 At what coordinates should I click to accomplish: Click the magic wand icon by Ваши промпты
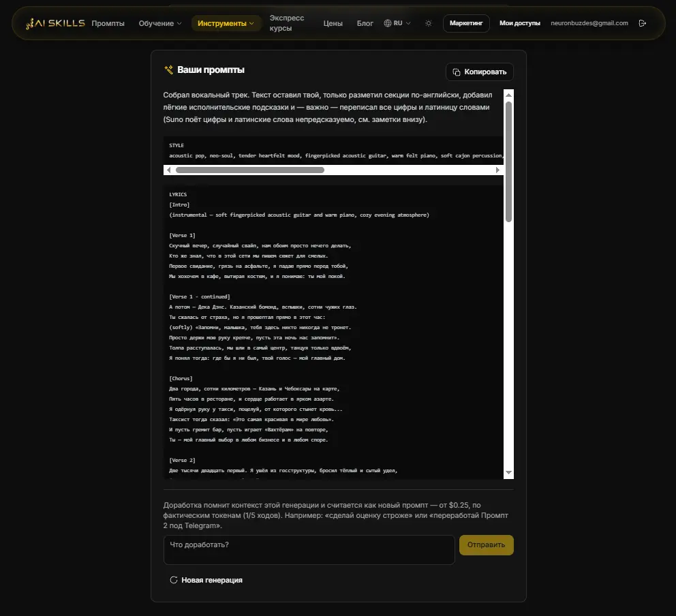tap(168, 70)
